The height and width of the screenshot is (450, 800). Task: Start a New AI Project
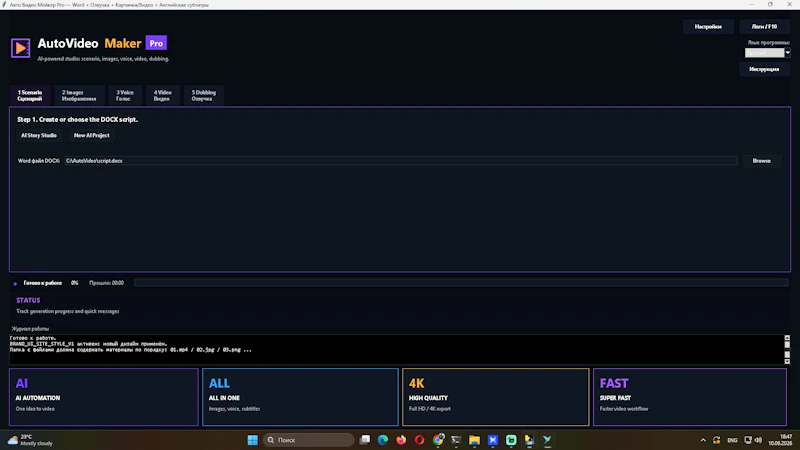(91, 135)
